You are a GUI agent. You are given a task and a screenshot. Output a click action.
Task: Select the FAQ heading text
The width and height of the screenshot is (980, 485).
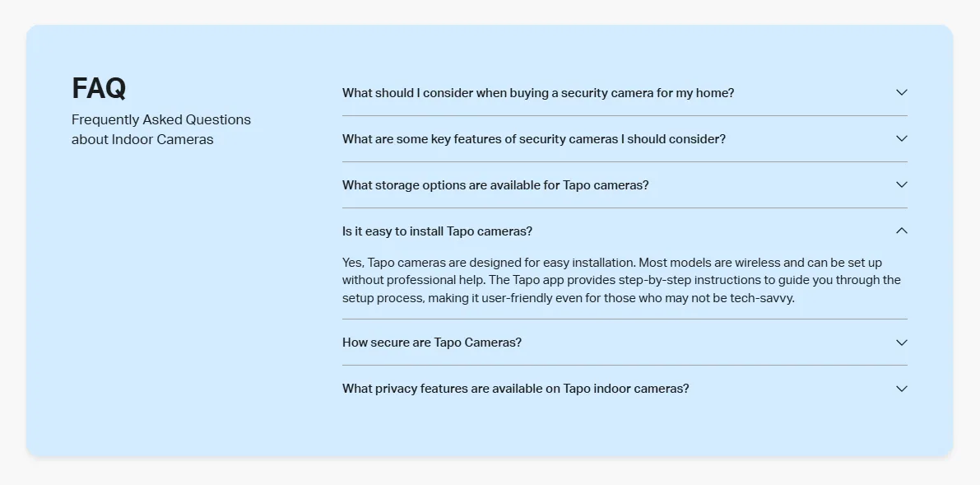point(99,88)
